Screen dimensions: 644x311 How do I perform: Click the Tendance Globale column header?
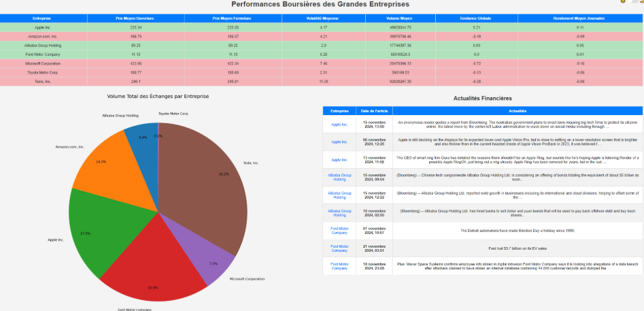[477, 18]
